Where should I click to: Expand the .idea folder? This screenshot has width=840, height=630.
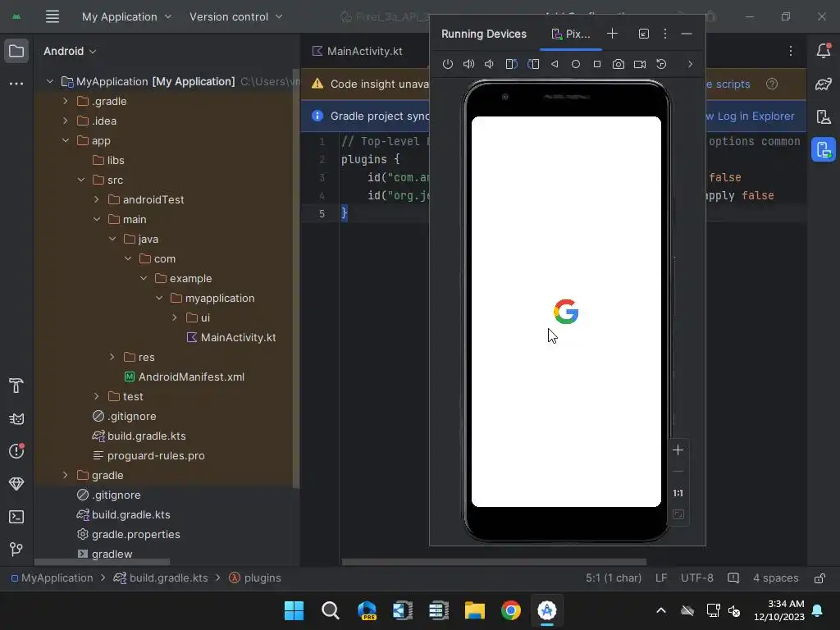pos(66,121)
